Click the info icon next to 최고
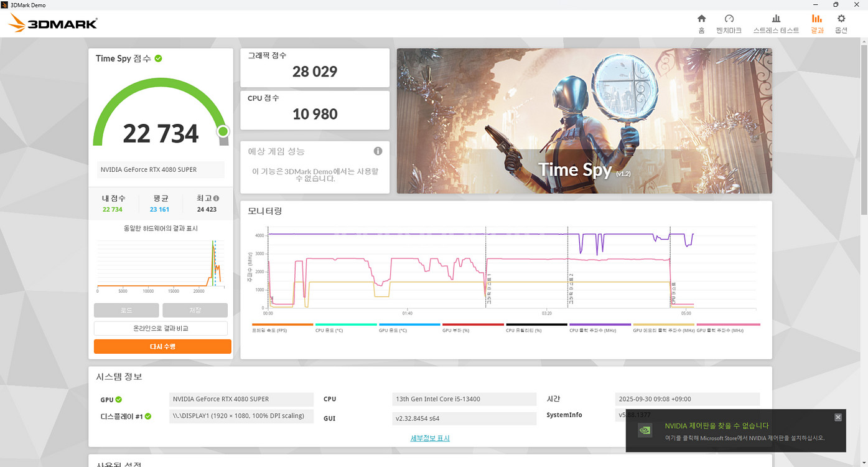Viewport: 868px width, 467px height. [x=216, y=199]
